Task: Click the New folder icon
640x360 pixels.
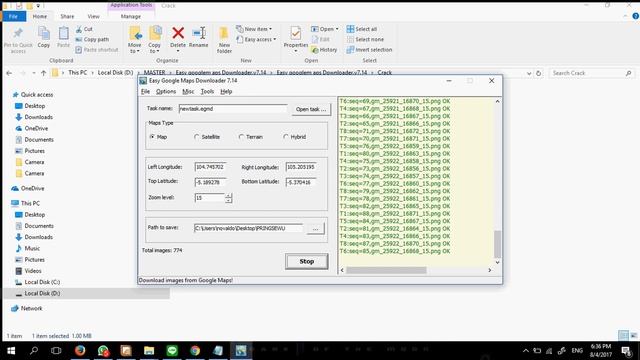Action: coord(224,33)
